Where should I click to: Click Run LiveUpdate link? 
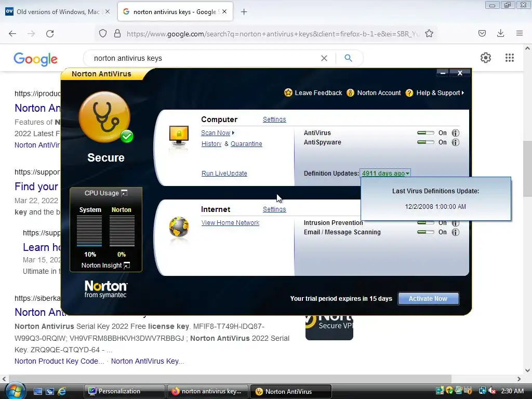tap(224, 174)
